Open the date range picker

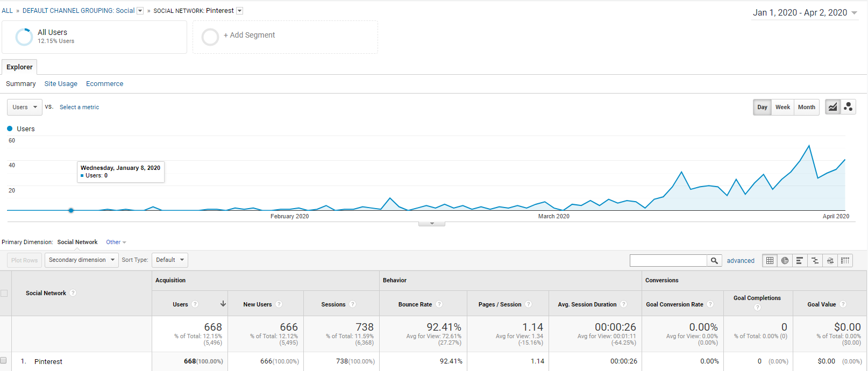pyautogui.click(x=805, y=13)
